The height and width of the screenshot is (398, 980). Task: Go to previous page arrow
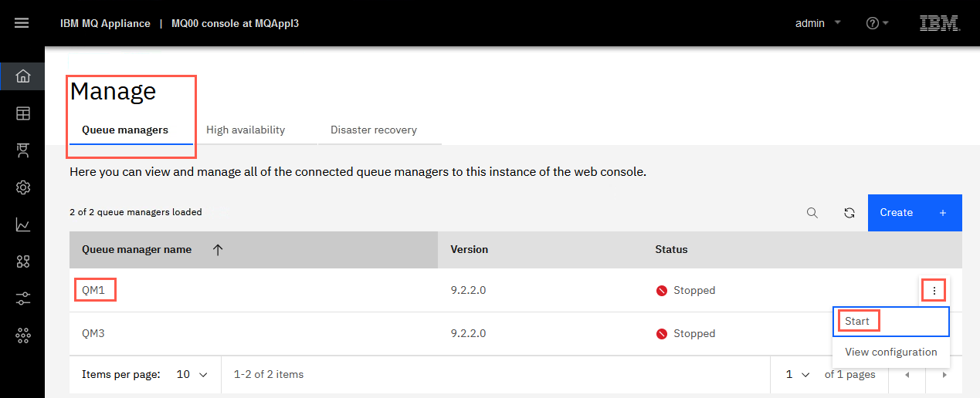907,375
